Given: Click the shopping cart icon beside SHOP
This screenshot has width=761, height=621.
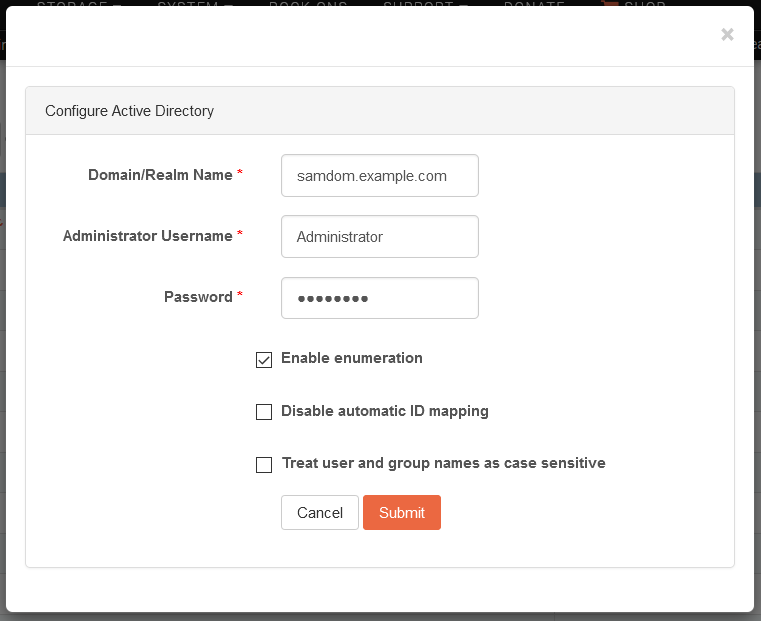Looking at the screenshot, I should [609, 3].
